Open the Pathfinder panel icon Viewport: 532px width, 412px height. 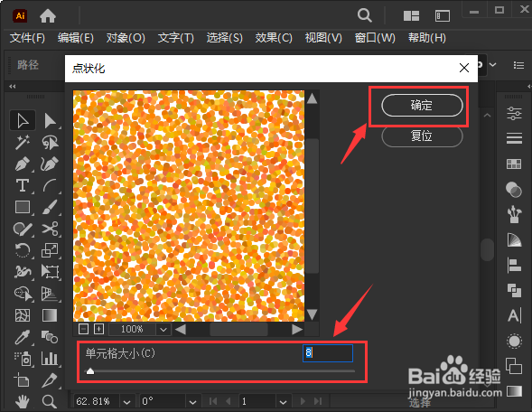[x=514, y=291]
